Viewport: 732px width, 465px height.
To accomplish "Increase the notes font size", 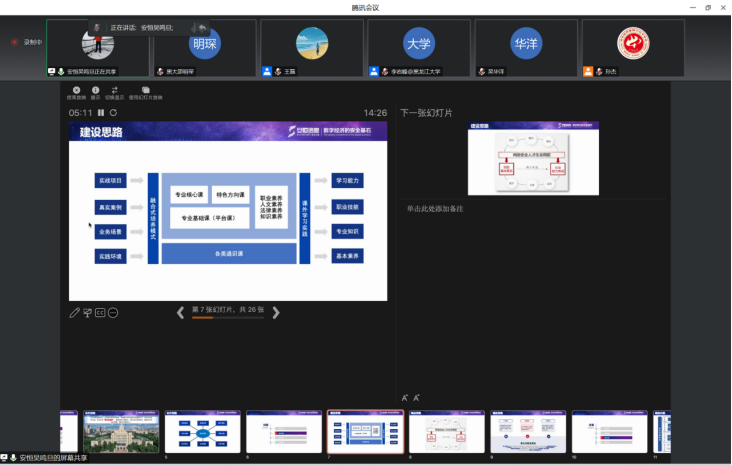I will click(x=405, y=398).
